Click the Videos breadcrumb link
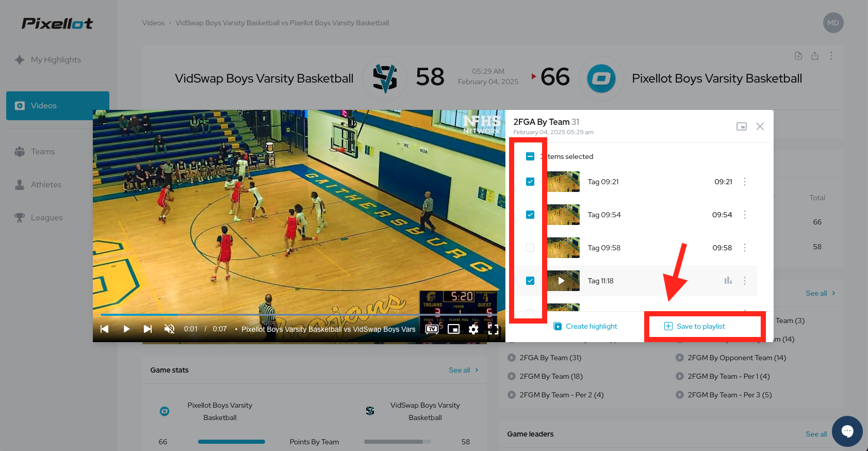Screen dimensions: 868x451 153,23
